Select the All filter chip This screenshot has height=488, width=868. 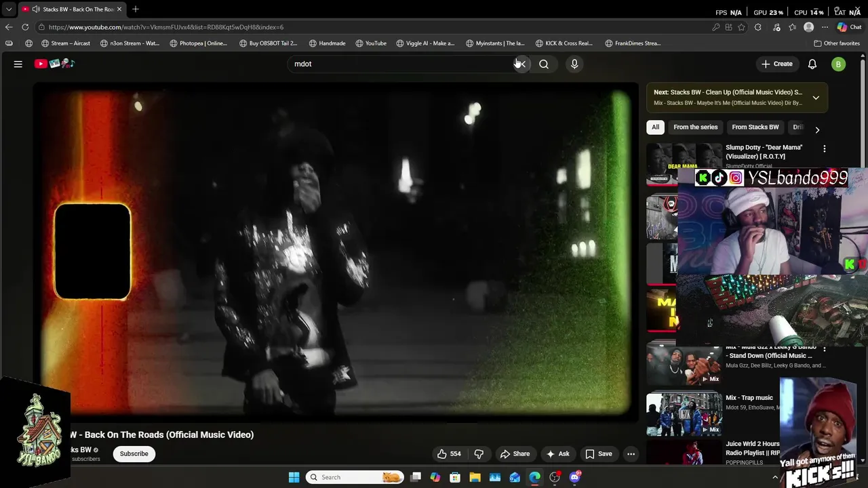[655, 127]
